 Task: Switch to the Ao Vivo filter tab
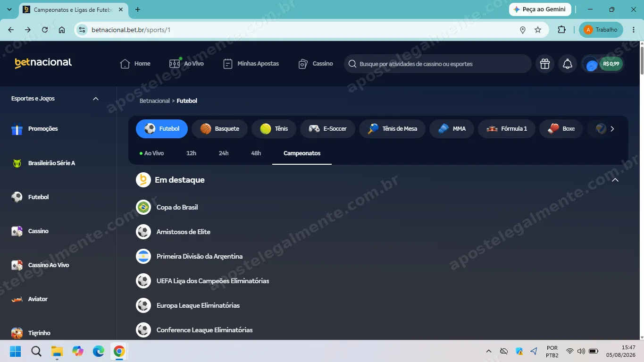coord(151,153)
